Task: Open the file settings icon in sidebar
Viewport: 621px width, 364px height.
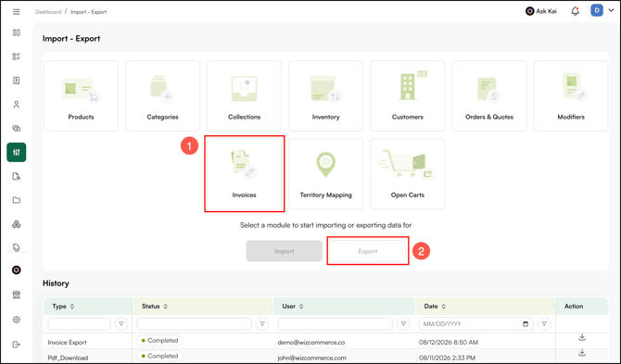Action: point(17,177)
